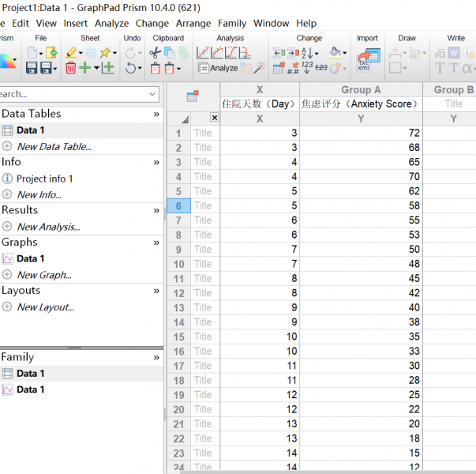
Task: Expand the Data Tables section chevron
Action: (156, 114)
